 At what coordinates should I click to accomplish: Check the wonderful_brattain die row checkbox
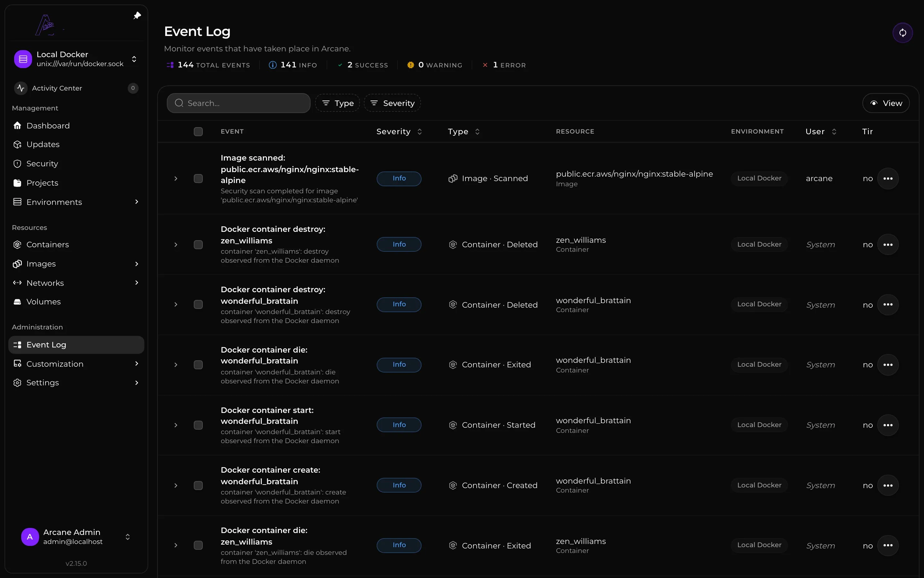pos(198,365)
